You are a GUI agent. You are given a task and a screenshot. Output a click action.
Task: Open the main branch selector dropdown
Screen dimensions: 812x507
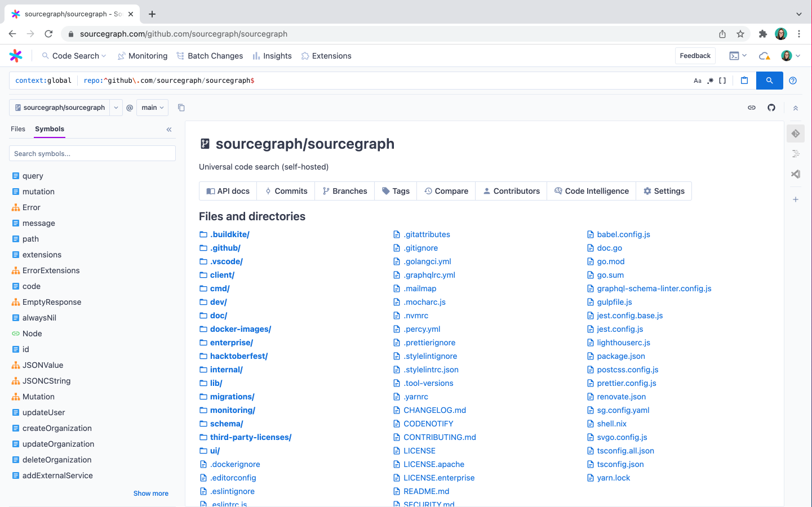(x=152, y=108)
